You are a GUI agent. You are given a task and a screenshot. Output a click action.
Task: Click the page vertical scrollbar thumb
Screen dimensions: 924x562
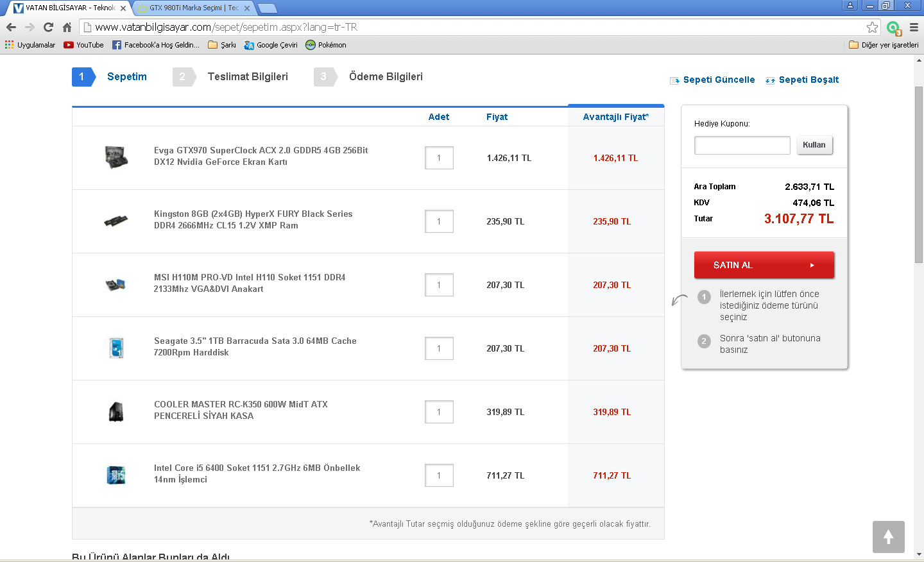919,173
